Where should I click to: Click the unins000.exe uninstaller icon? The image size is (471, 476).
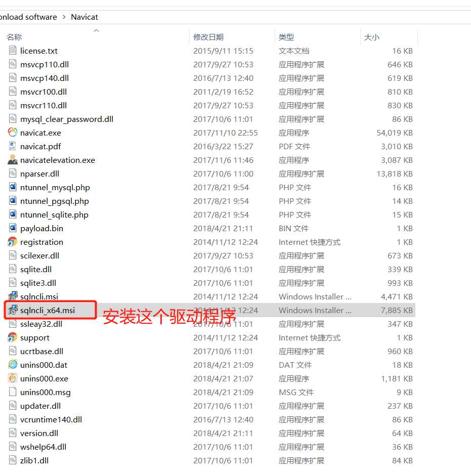click(x=13, y=378)
